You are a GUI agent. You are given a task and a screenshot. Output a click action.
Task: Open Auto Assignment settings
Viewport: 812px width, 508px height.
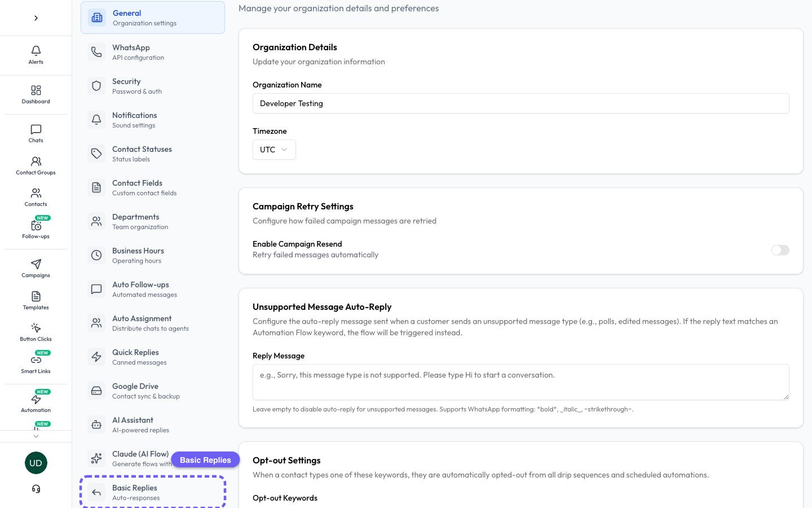[x=153, y=323]
